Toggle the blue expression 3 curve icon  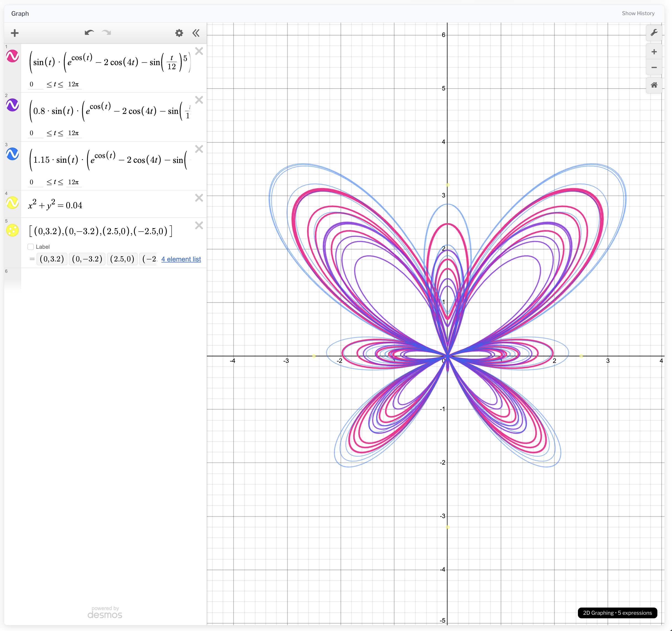pos(12,154)
